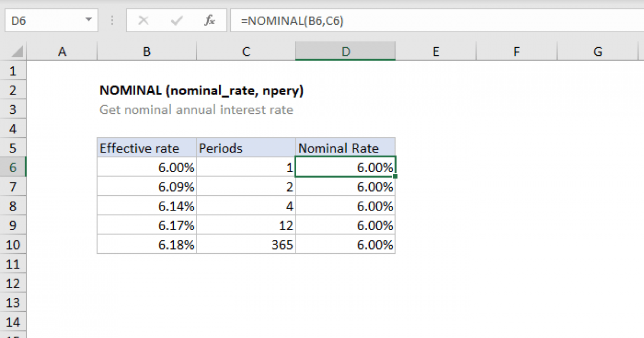Click the Cancel (X) icon in formula bar
The width and height of the screenshot is (644, 338).
tap(144, 20)
